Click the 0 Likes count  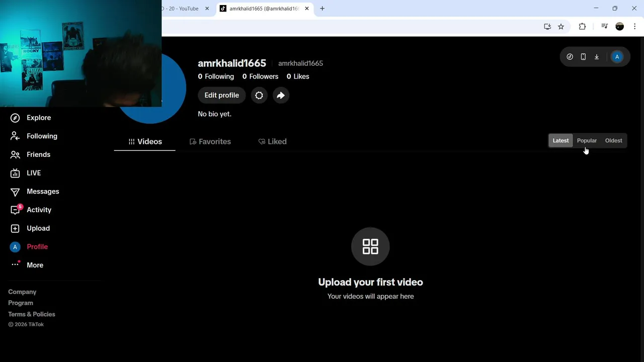298,76
